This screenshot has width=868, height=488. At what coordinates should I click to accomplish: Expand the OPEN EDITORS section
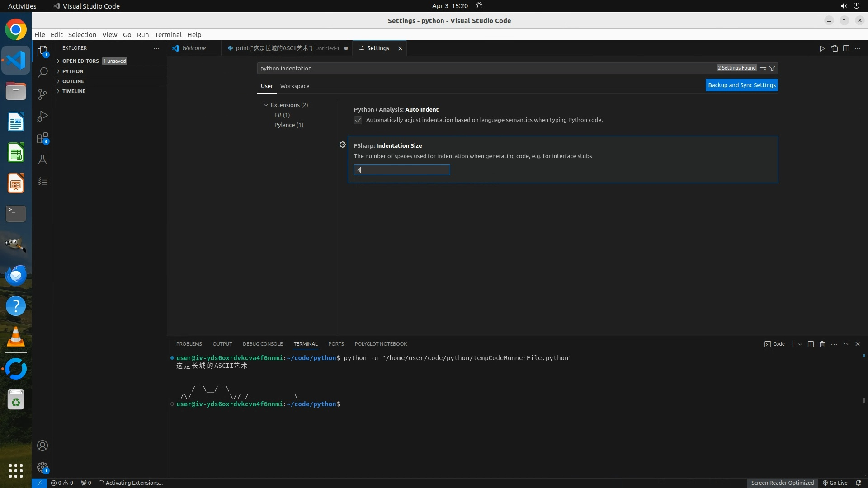[x=80, y=61]
